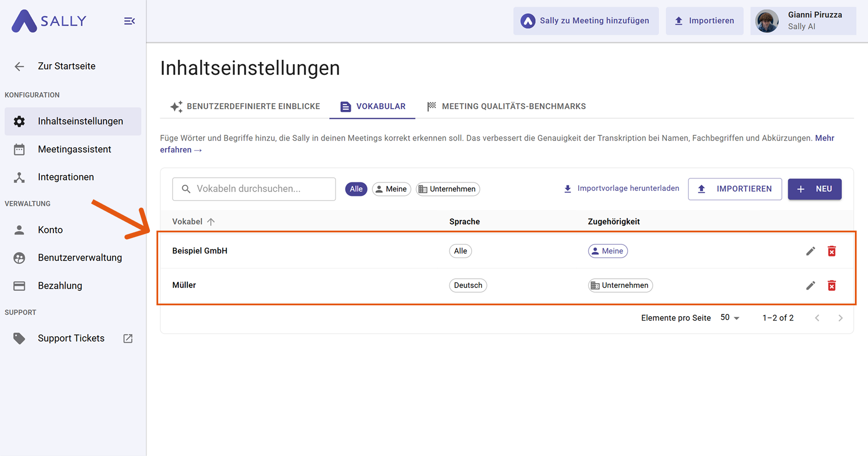Open the Elemente pro Seite dropdown

point(729,318)
